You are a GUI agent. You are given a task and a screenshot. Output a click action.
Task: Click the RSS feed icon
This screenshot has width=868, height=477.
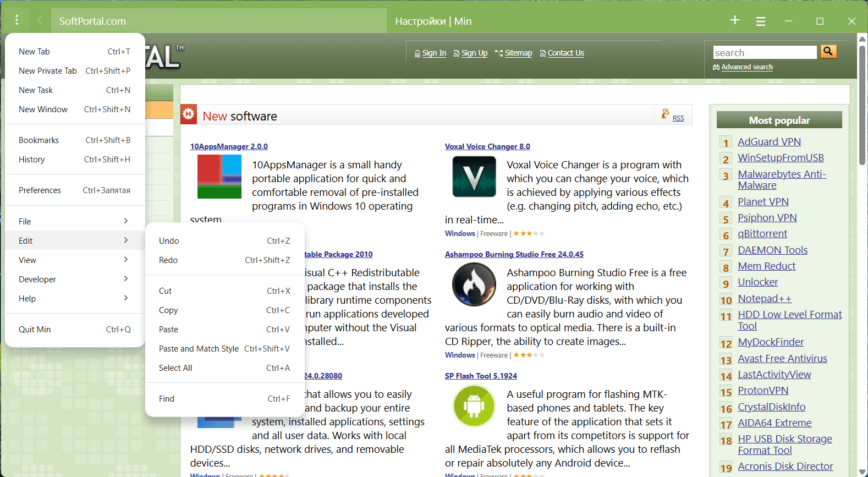coord(665,114)
